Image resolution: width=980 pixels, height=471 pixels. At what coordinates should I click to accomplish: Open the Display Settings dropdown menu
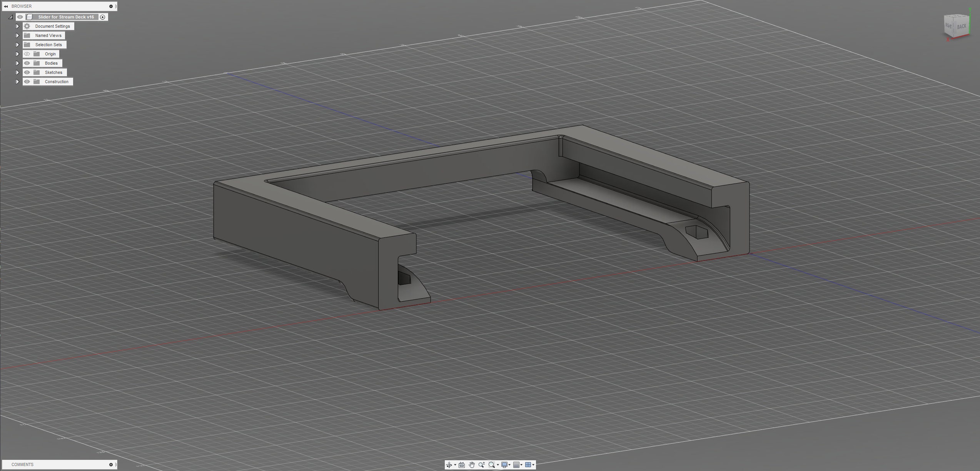510,464
